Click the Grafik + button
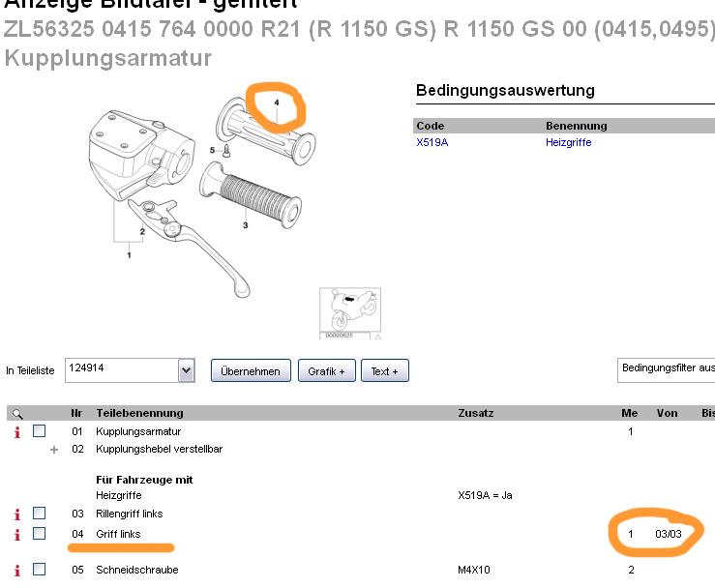The width and height of the screenshot is (715, 588). pos(326,370)
